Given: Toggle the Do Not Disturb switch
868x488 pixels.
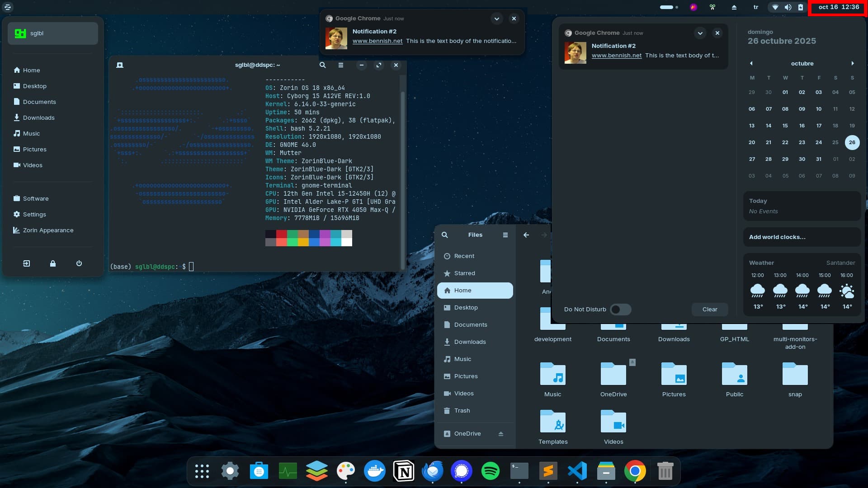Looking at the screenshot, I should 620,310.
